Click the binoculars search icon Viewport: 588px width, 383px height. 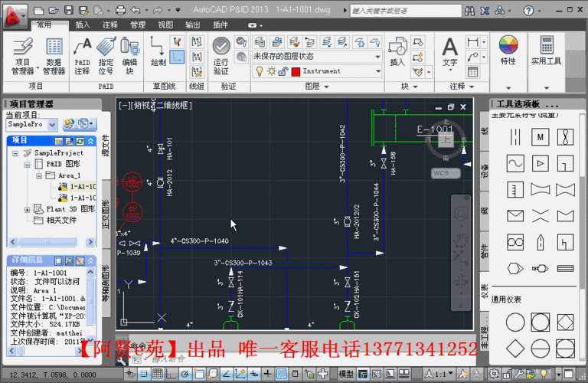point(469,11)
